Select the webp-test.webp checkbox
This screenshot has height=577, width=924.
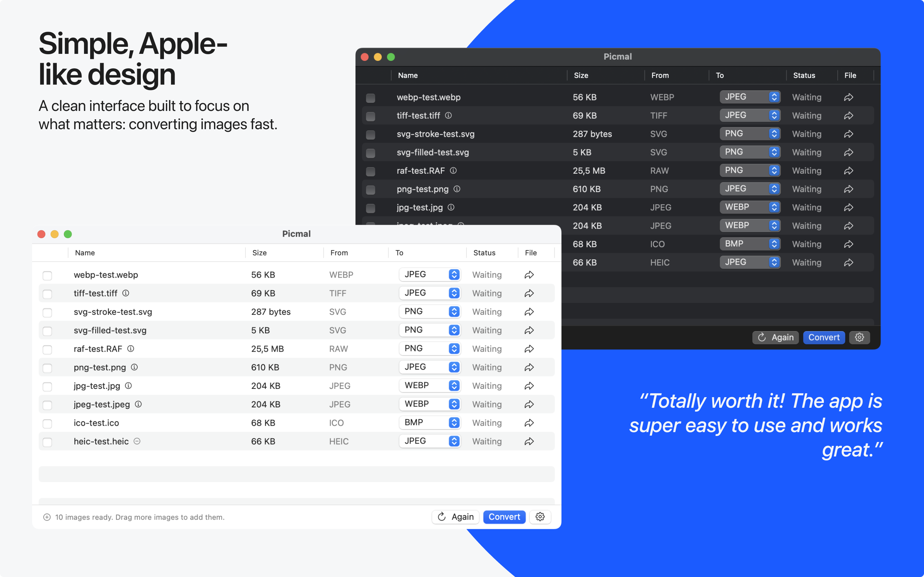47,275
